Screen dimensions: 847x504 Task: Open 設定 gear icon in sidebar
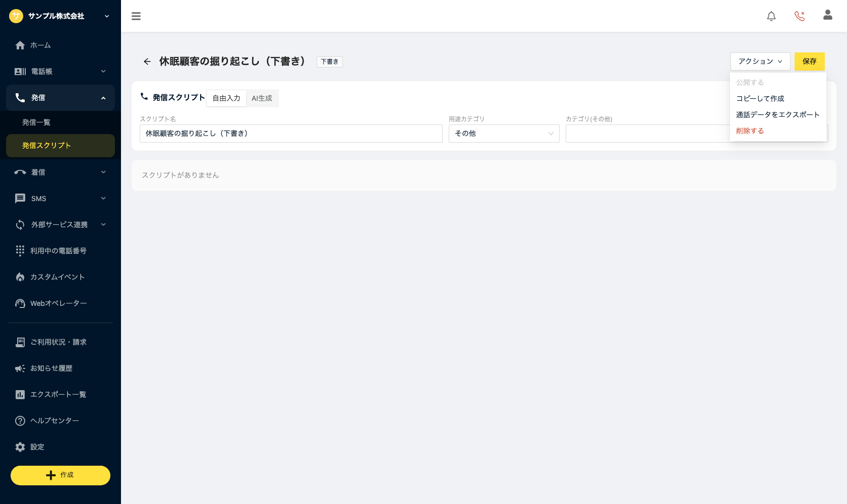20,447
